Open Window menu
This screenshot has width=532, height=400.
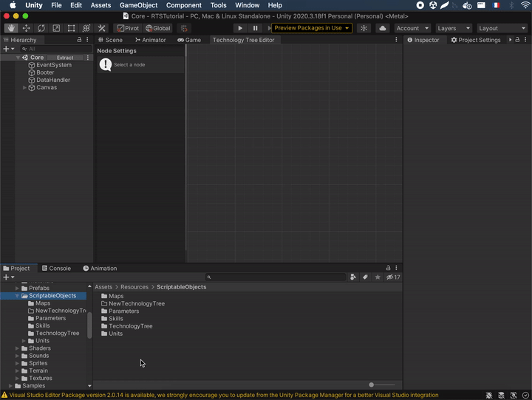pos(247,5)
